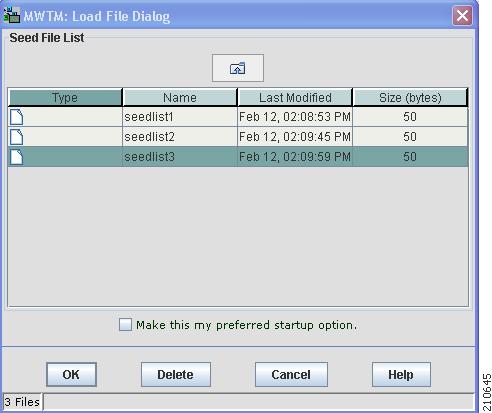Choose the seedlist2 row name
Screen dimensions: 492x413
(150, 137)
